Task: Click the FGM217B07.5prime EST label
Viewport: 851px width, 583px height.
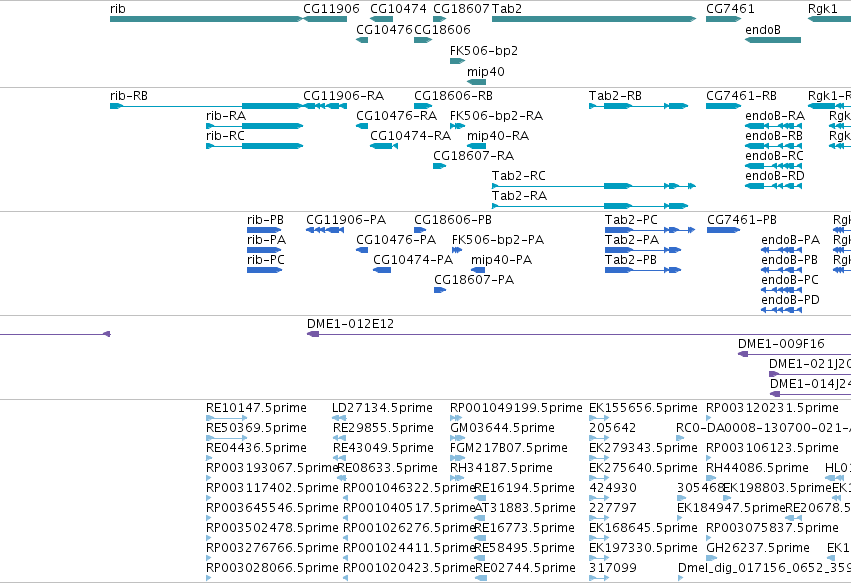Action: (x=509, y=448)
